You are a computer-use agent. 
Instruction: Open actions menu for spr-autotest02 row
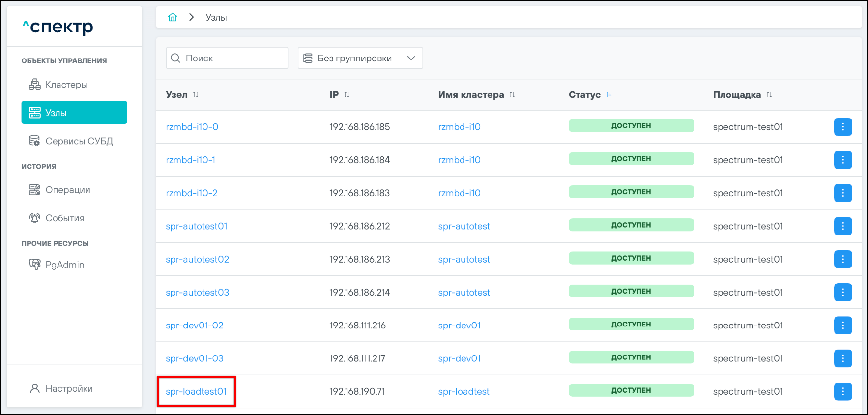click(x=842, y=259)
